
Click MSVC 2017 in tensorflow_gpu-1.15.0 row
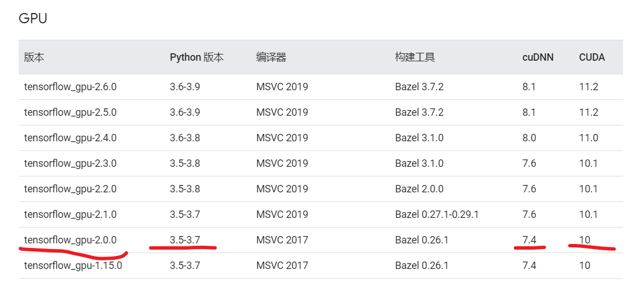pos(282,266)
